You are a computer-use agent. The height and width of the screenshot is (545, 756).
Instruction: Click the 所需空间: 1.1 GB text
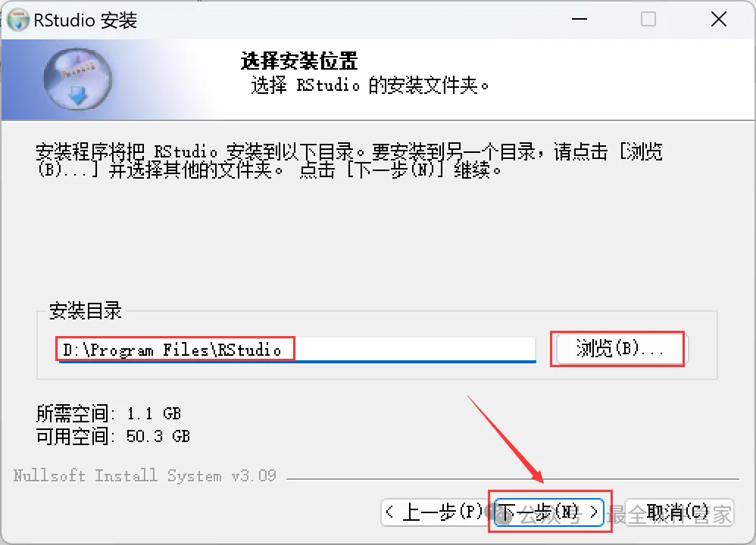tap(108, 413)
